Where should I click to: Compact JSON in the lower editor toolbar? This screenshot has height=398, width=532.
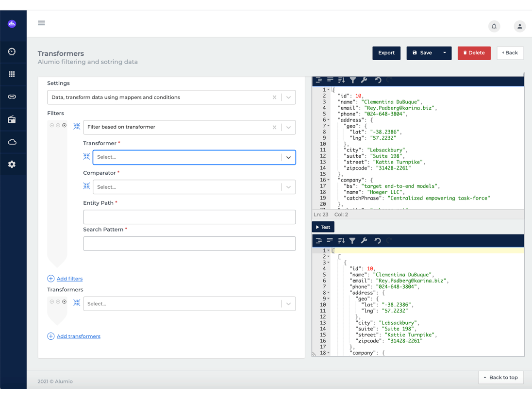pos(330,241)
